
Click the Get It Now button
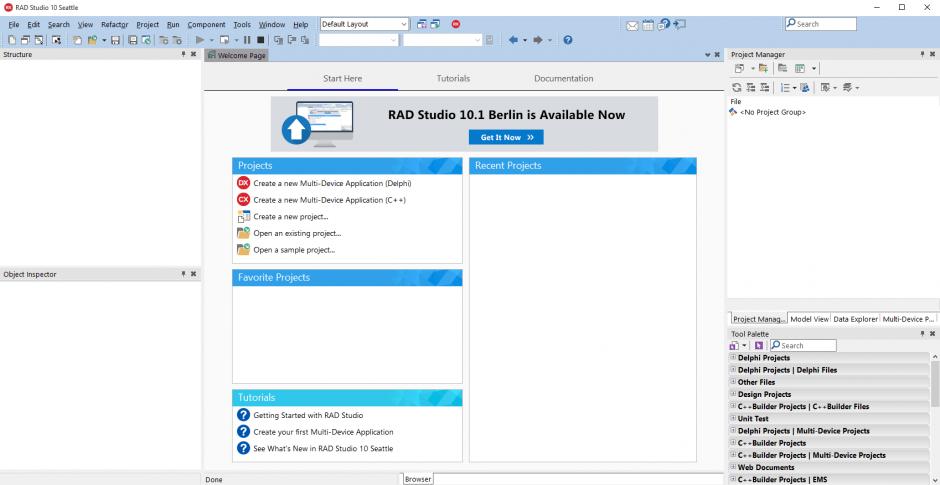pos(507,137)
